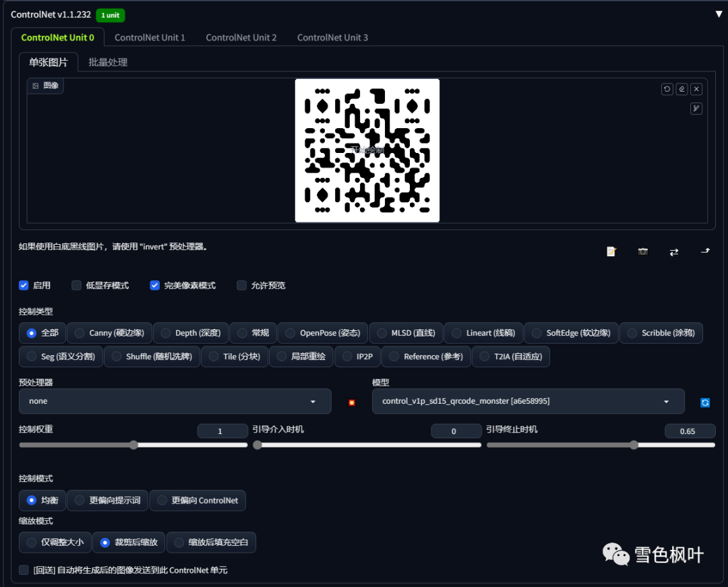Open the 模型 dropdown with qrcode_monster
The height and width of the screenshot is (587, 728).
528,401
